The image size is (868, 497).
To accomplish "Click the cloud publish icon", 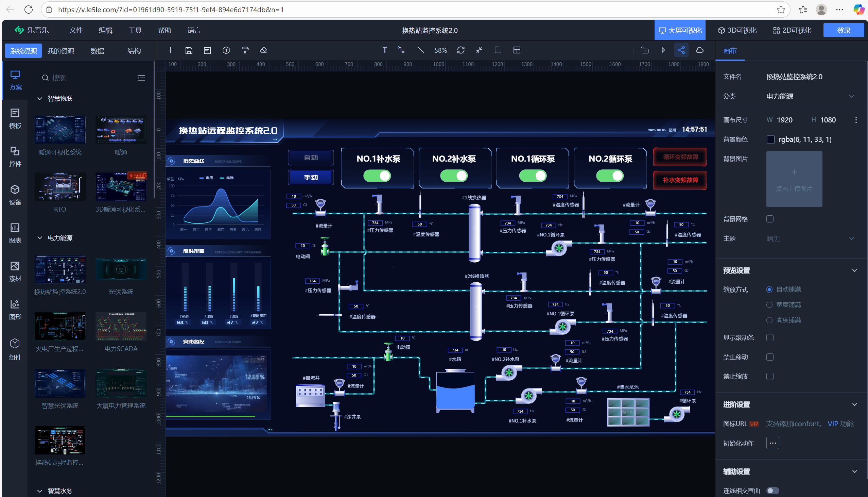I will click(x=700, y=50).
